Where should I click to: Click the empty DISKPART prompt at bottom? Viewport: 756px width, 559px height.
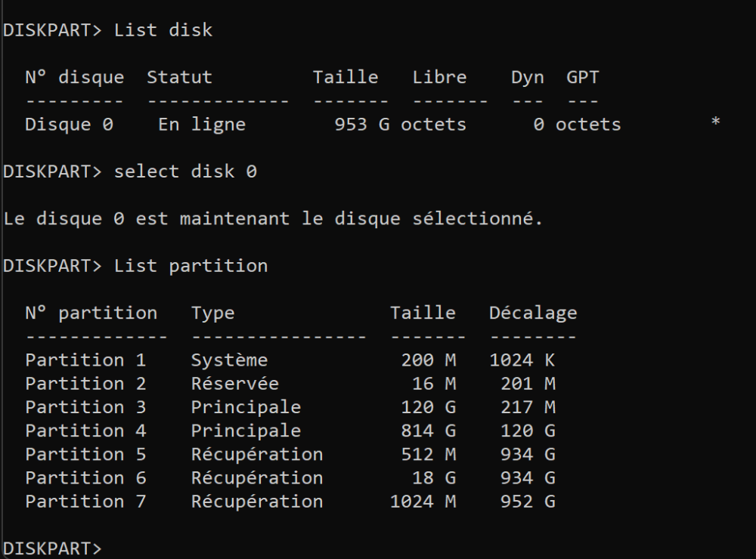coord(51,548)
